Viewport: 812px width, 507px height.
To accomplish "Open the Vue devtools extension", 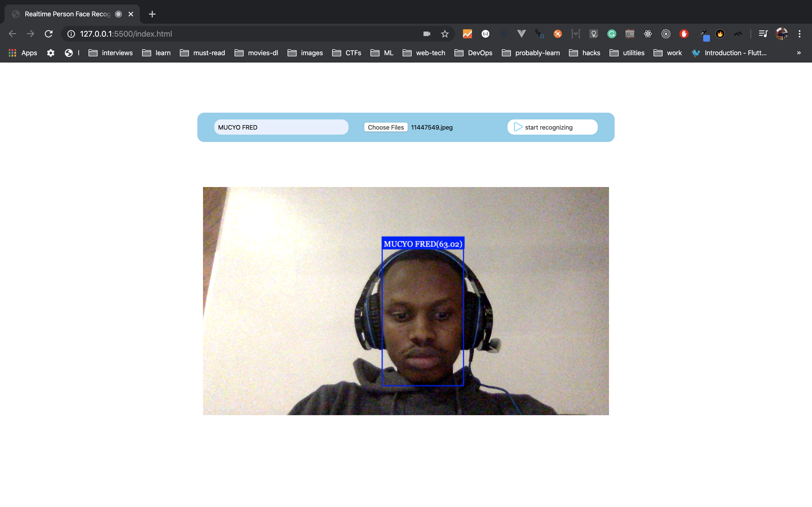I will 521,34.
